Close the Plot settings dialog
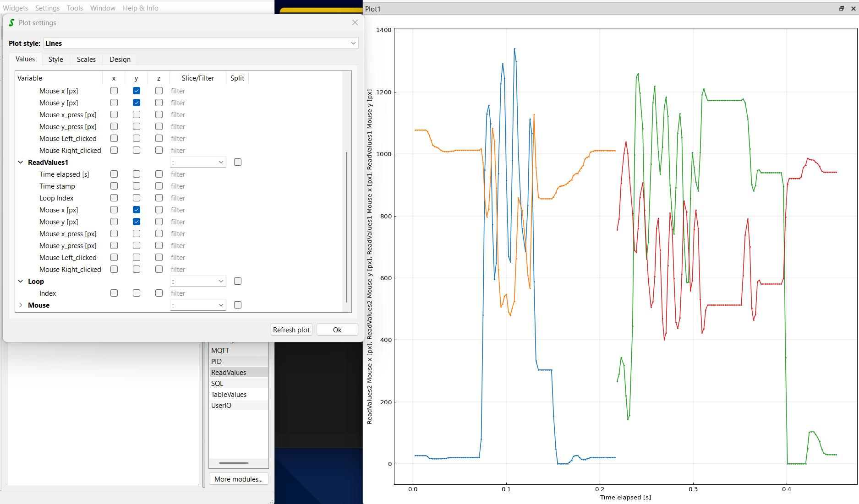The width and height of the screenshot is (859, 504). coord(355,22)
